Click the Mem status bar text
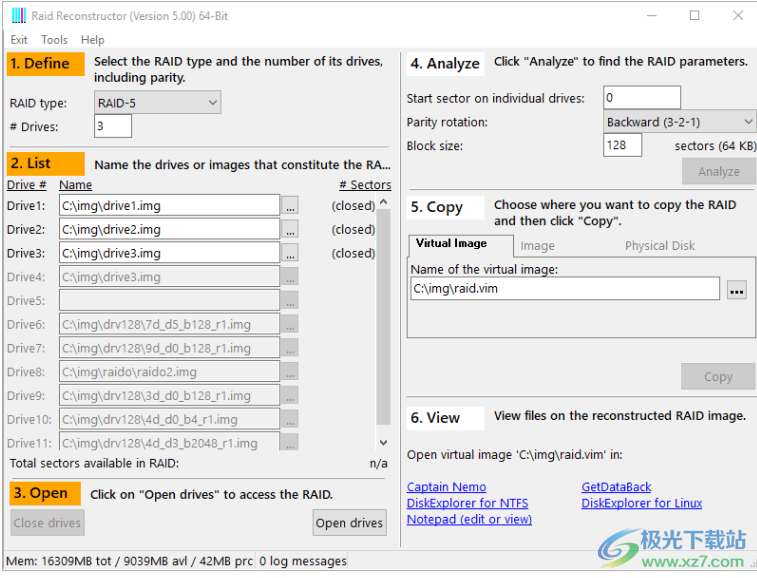The height and width of the screenshot is (578, 757). (x=129, y=561)
